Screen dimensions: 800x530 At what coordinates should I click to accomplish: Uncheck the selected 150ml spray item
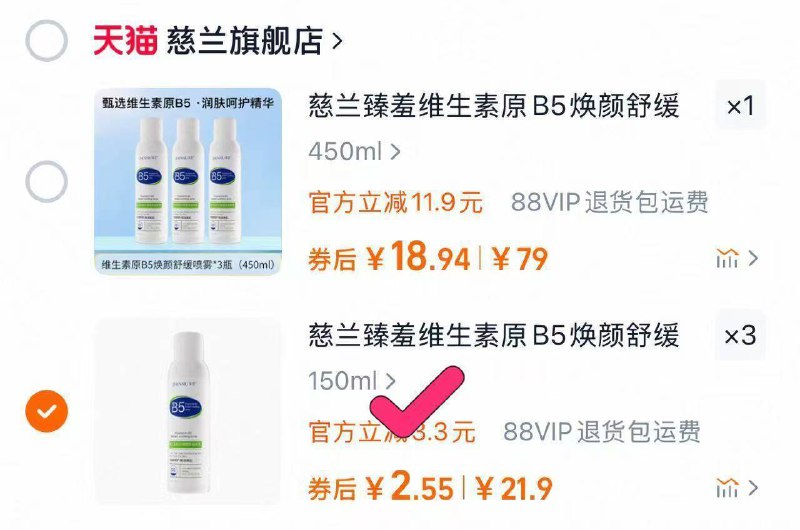tap(46, 411)
